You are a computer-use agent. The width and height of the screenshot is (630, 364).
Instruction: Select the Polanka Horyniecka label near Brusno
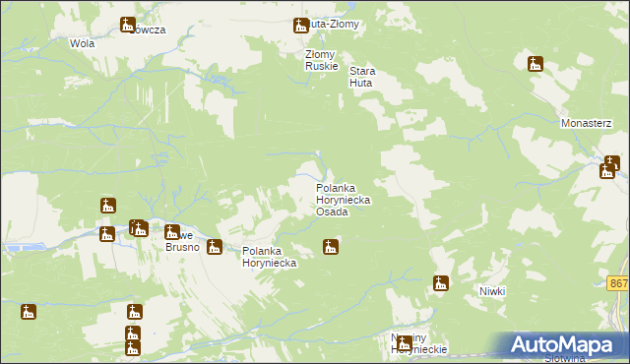tap(269, 257)
